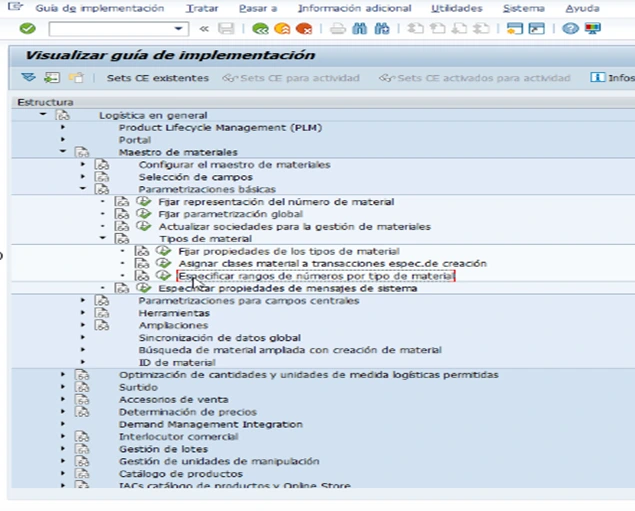Viewport: 635px width, 511px height.
Task: Select Determinación de precios row
Action: 188,412
